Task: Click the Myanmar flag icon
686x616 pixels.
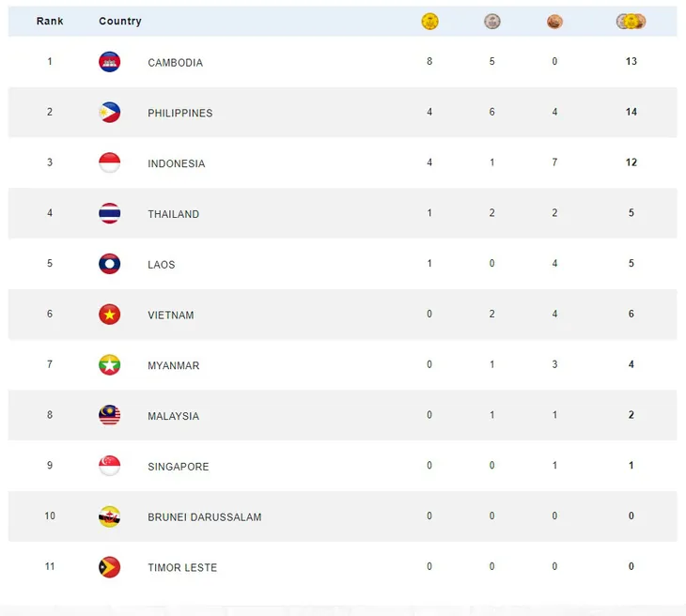Action: [x=109, y=364]
